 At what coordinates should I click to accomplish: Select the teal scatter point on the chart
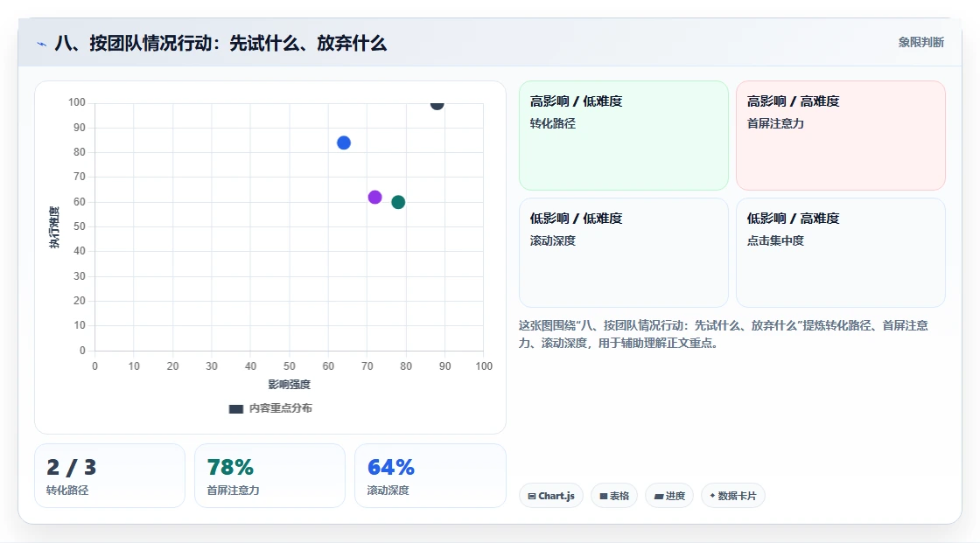(x=398, y=203)
